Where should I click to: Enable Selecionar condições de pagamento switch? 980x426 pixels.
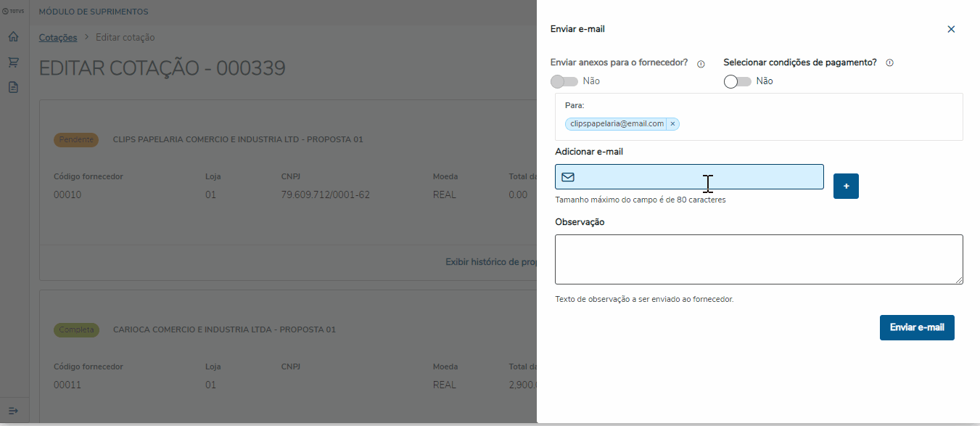click(737, 81)
